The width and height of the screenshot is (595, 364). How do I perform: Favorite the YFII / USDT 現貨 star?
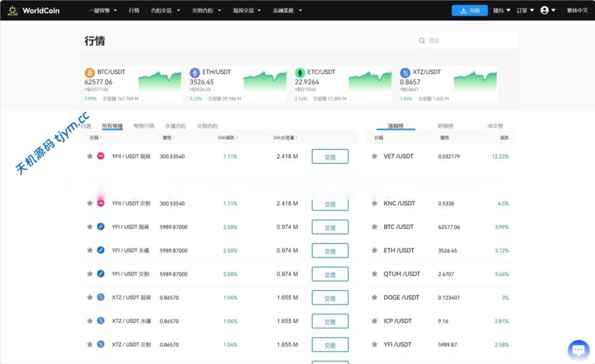89,156
